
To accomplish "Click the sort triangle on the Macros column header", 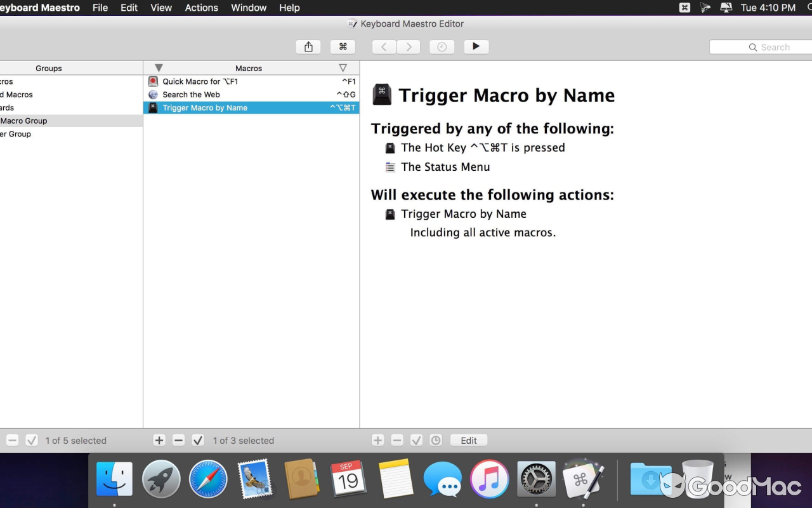I will pyautogui.click(x=158, y=67).
